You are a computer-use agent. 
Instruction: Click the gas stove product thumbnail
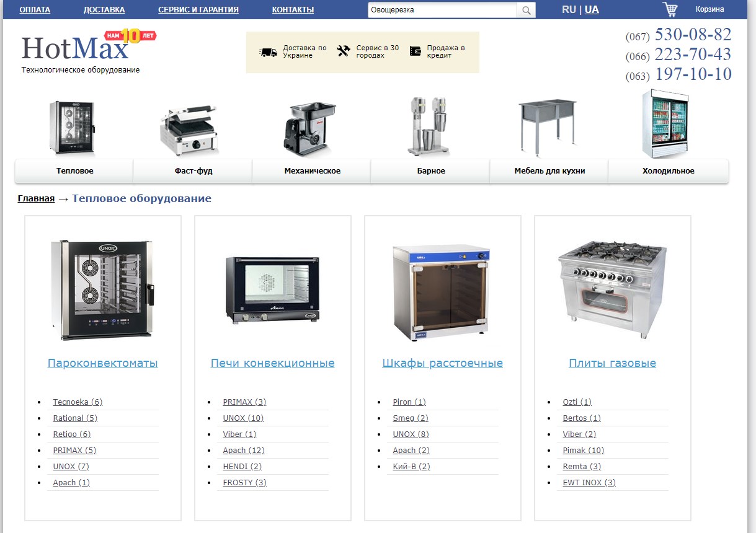click(612, 290)
